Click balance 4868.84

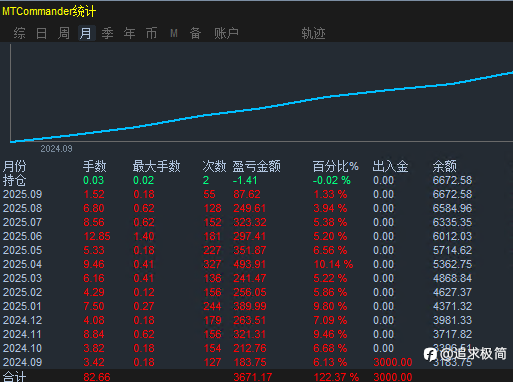coord(452,278)
